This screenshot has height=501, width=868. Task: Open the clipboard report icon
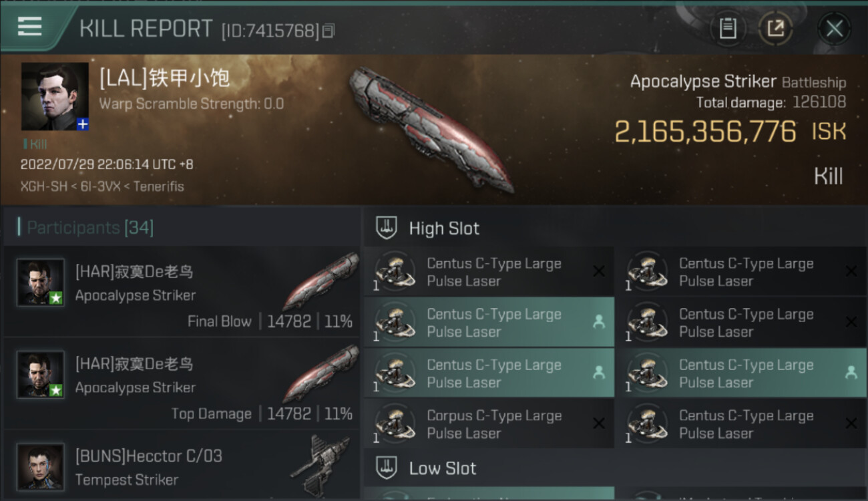pos(727,28)
